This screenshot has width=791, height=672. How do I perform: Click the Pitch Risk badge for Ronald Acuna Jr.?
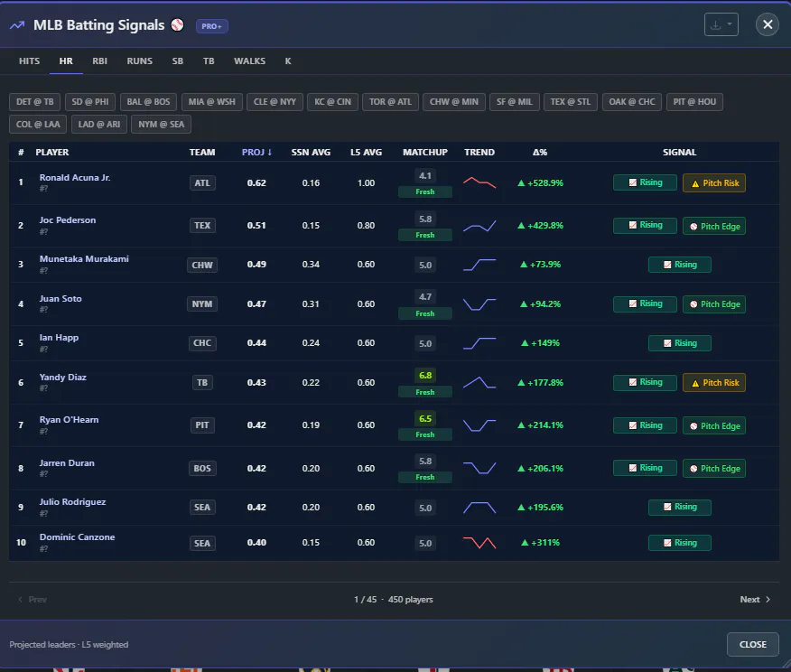pos(714,183)
